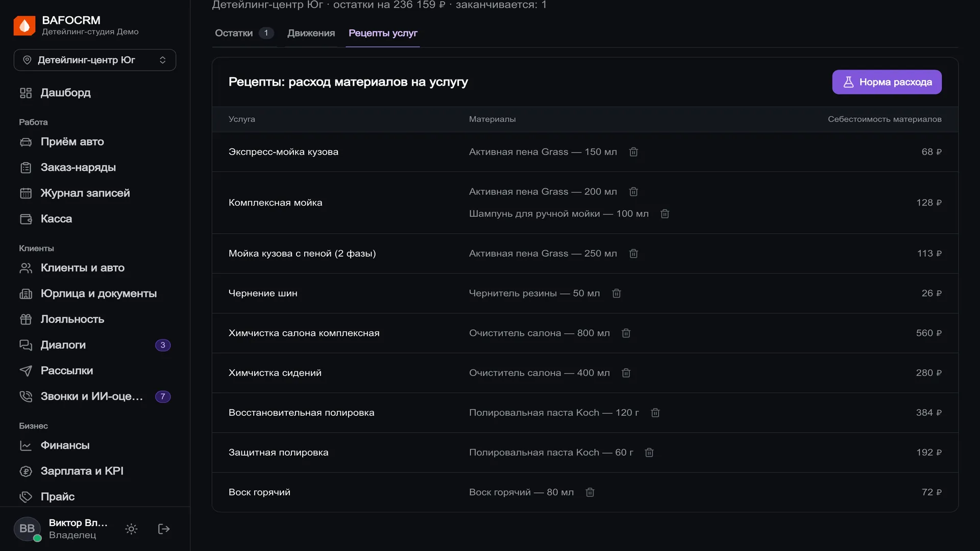Screen dimensions: 980x551
Task: Delete Активная пена Grass 200 мл recipe item
Action: (633, 192)
